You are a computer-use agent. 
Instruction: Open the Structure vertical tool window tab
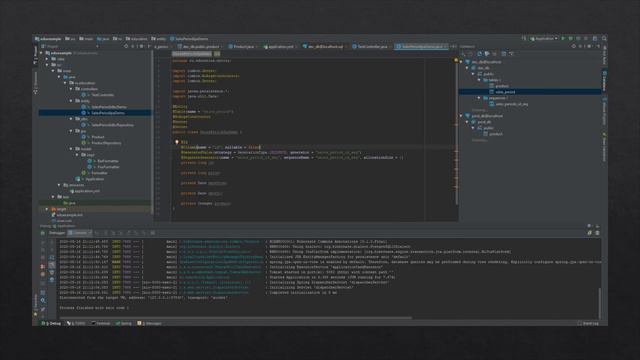(36, 83)
